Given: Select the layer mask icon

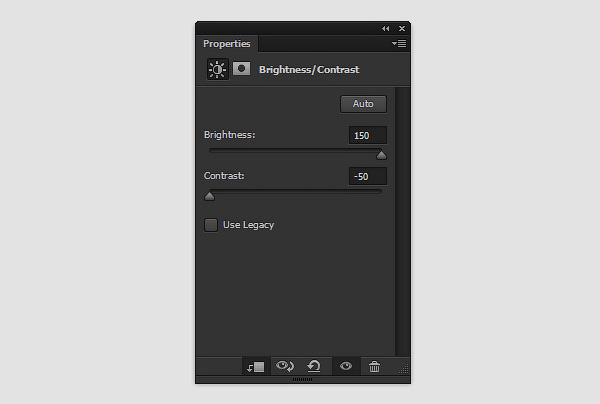Looking at the screenshot, I should 241,69.
